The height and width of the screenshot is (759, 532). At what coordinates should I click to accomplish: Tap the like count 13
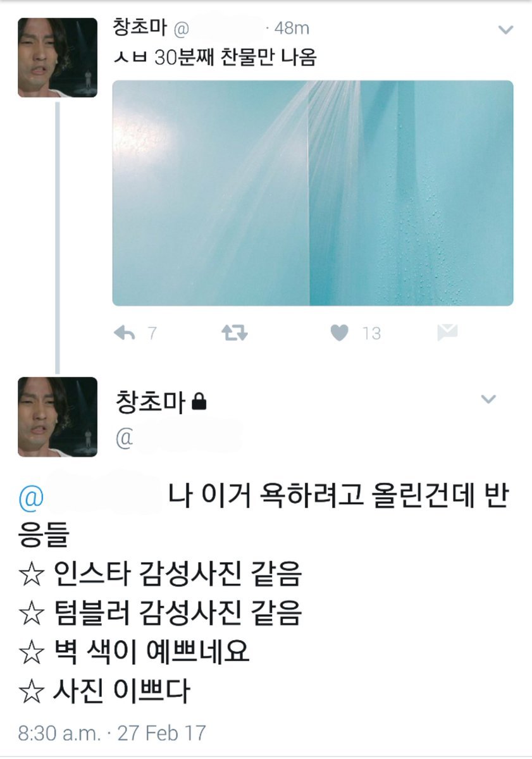371,333
